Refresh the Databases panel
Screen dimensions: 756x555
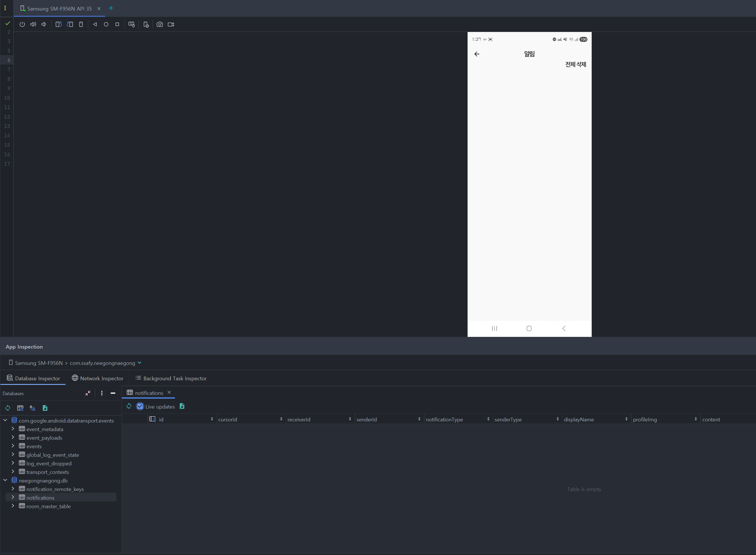7,408
